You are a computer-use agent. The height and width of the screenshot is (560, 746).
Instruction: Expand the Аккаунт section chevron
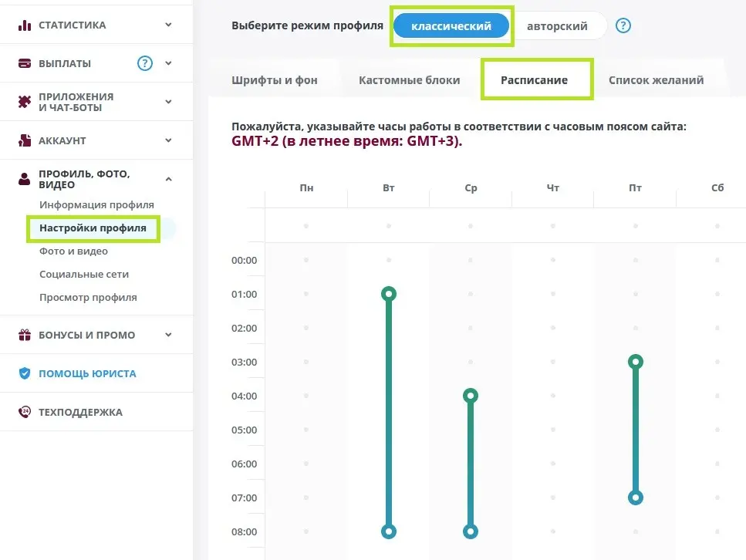point(168,140)
